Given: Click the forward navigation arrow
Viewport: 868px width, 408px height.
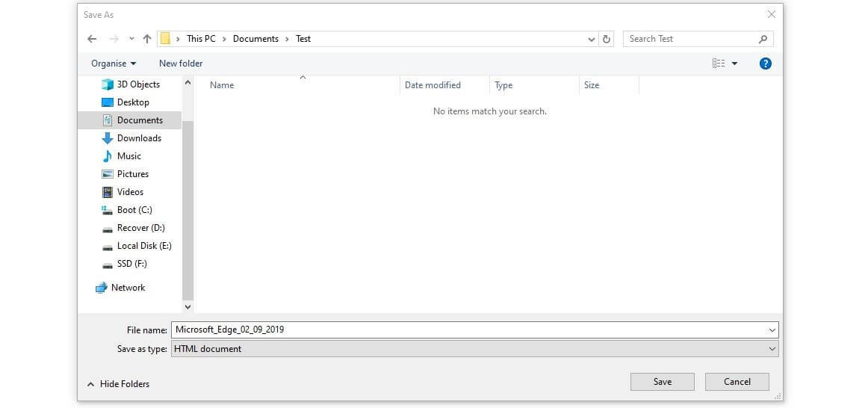Looking at the screenshot, I should coord(114,39).
